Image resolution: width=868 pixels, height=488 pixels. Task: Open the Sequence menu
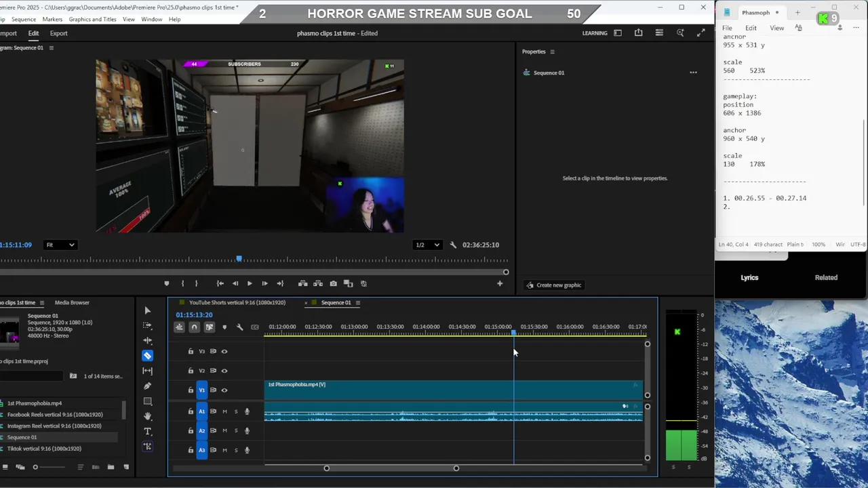pyautogui.click(x=24, y=19)
